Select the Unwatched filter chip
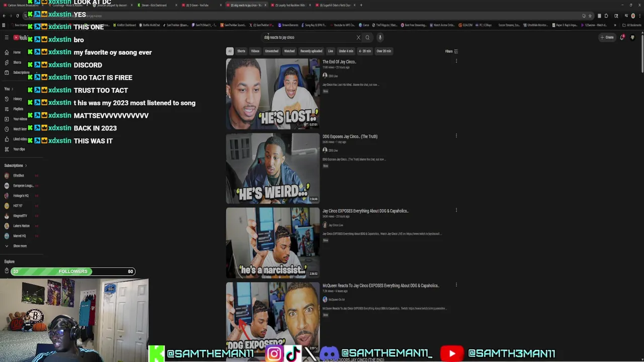The width and height of the screenshot is (644, 362). pos(272,51)
